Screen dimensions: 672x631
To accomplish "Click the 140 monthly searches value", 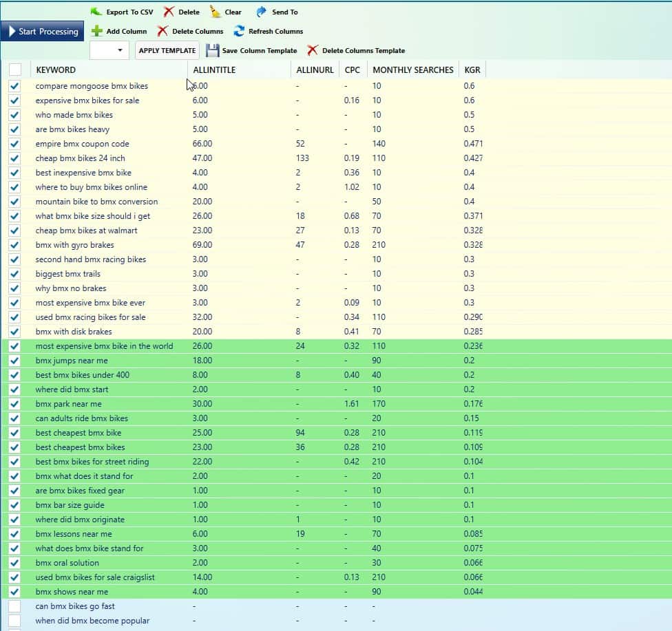I will 379,144.
